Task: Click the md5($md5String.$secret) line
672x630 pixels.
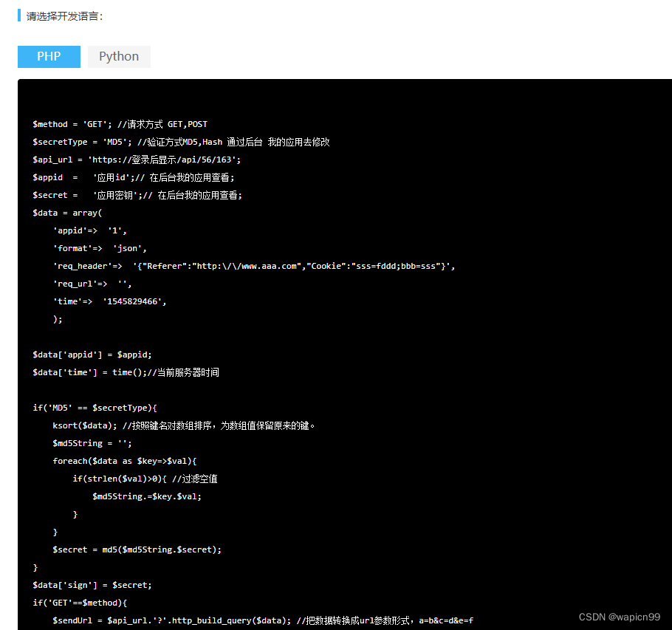Action: (x=137, y=549)
